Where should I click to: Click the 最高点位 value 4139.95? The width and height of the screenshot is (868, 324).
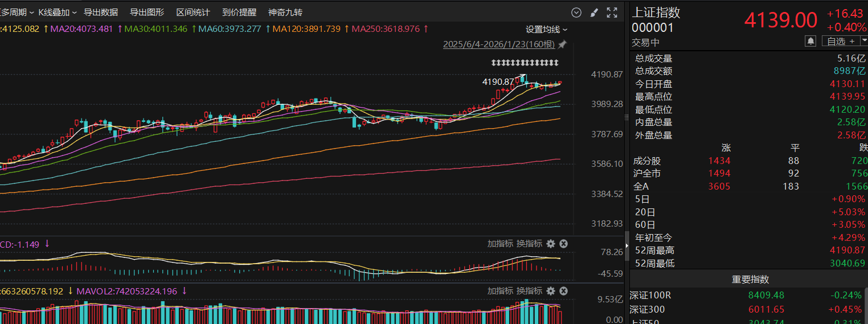coord(847,97)
